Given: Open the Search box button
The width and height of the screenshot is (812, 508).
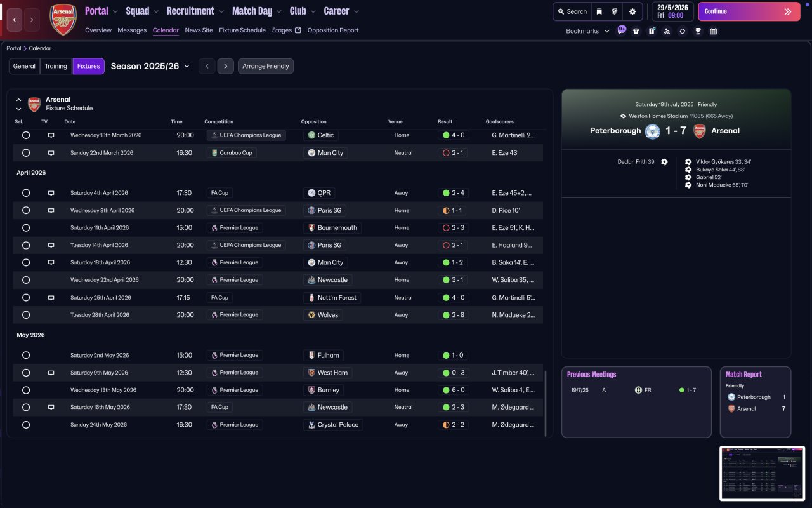Looking at the screenshot, I should [572, 11].
